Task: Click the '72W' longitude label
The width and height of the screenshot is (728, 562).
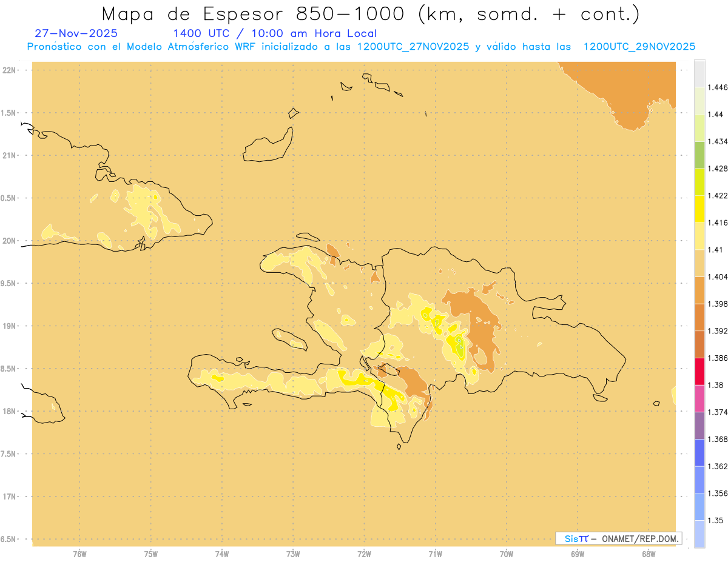Action: point(364,554)
